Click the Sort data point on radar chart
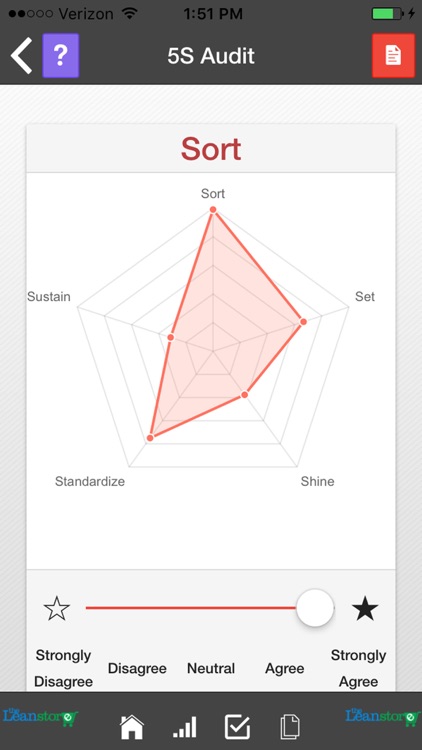The width and height of the screenshot is (422, 750). (213, 210)
